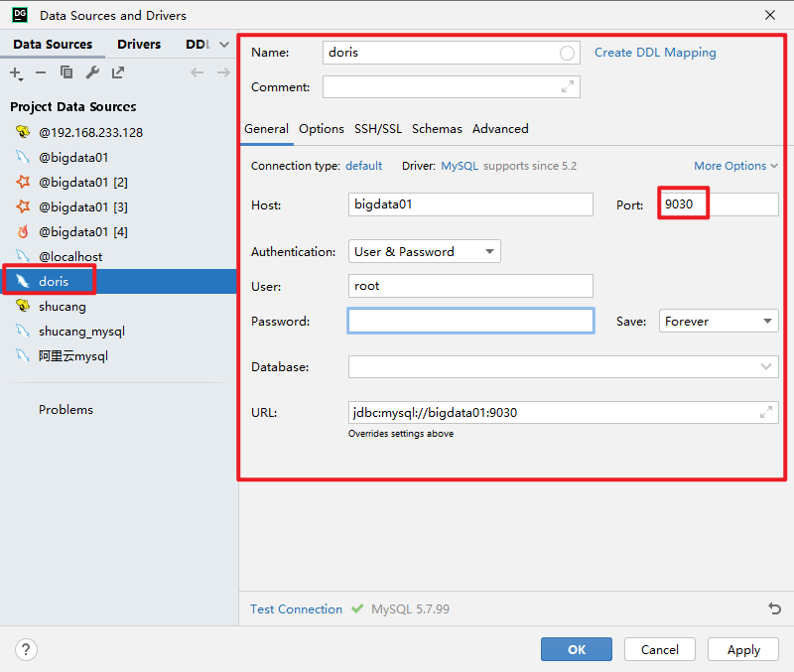794x672 pixels.
Task: Click the Overrides settings above hint text
Action: [401, 434]
